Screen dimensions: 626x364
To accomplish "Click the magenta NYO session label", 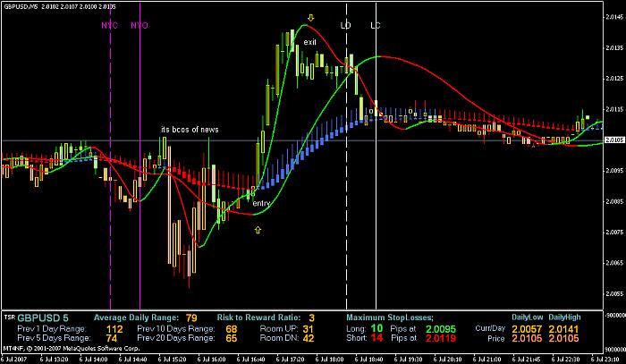I will tap(140, 26).
